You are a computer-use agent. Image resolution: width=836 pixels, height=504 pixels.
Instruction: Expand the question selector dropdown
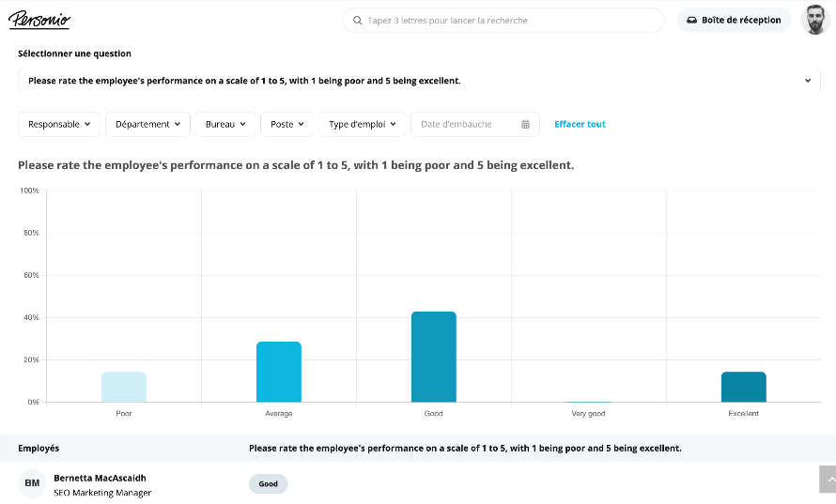419,81
